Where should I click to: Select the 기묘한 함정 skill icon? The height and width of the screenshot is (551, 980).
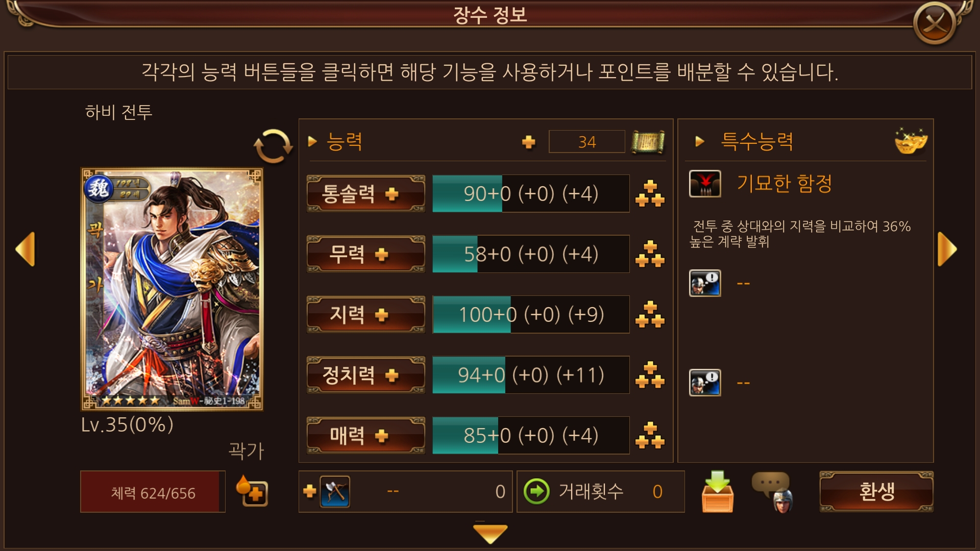705,184
